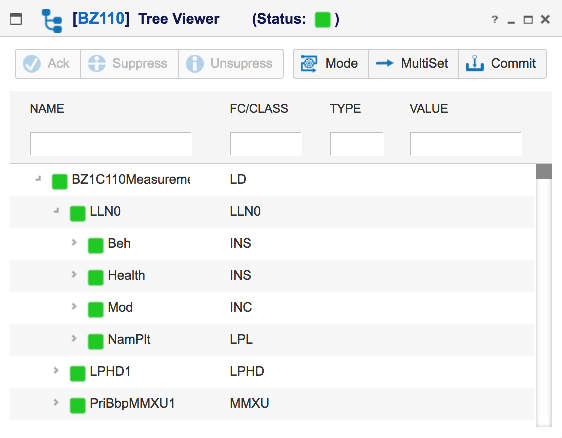Click the VALUE filter input field
This screenshot has width=562, height=438.
tap(466, 144)
